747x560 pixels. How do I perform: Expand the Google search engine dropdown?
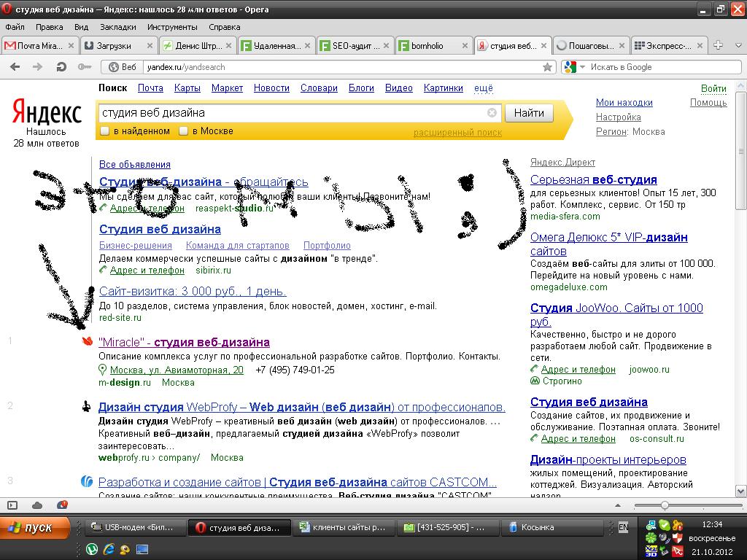click(581, 67)
